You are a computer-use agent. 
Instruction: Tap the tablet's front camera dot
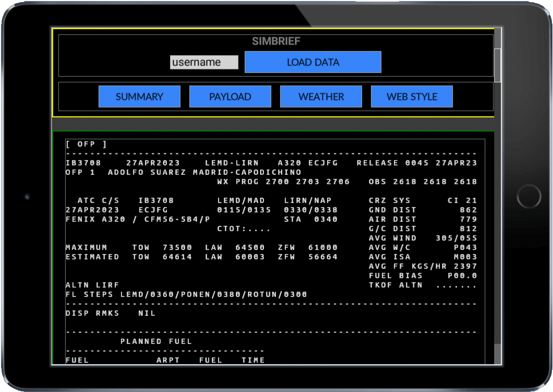[27, 197]
